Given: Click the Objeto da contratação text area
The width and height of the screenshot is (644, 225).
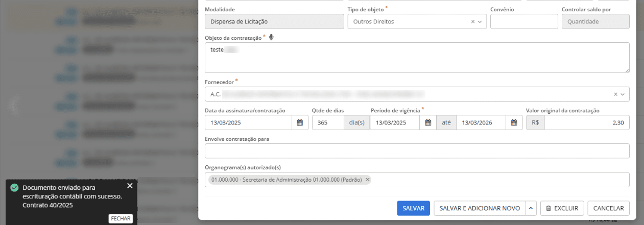Looking at the screenshot, I should point(417,58).
